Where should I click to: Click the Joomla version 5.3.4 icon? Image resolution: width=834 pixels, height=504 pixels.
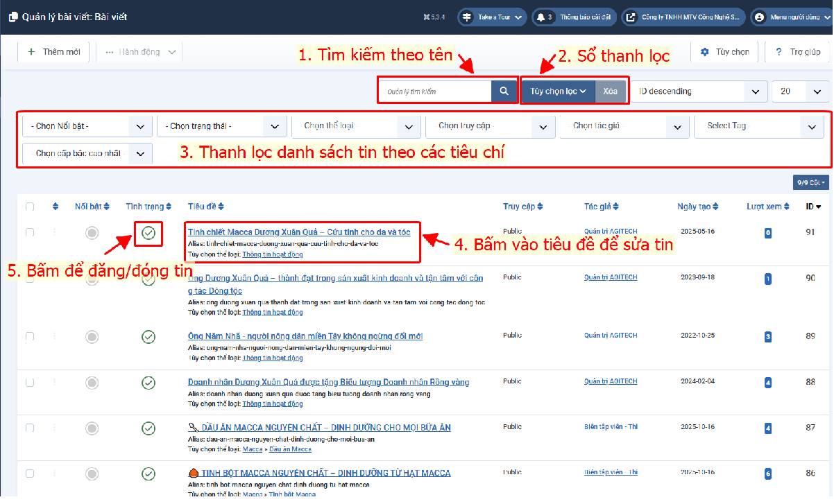click(x=435, y=17)
